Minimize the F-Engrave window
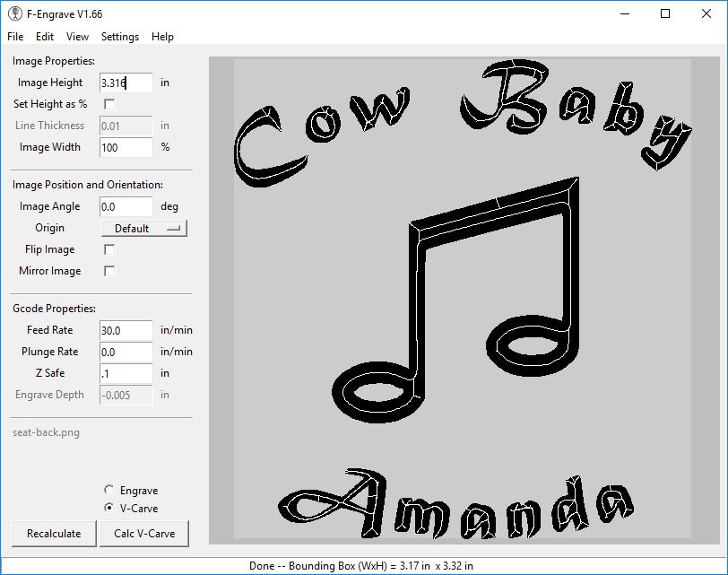This screenshot has width=728, height=575. pos(625,14)
